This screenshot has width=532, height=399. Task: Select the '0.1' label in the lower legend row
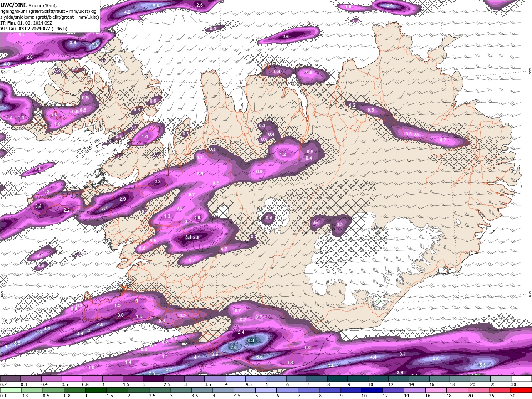coord(3,396)
